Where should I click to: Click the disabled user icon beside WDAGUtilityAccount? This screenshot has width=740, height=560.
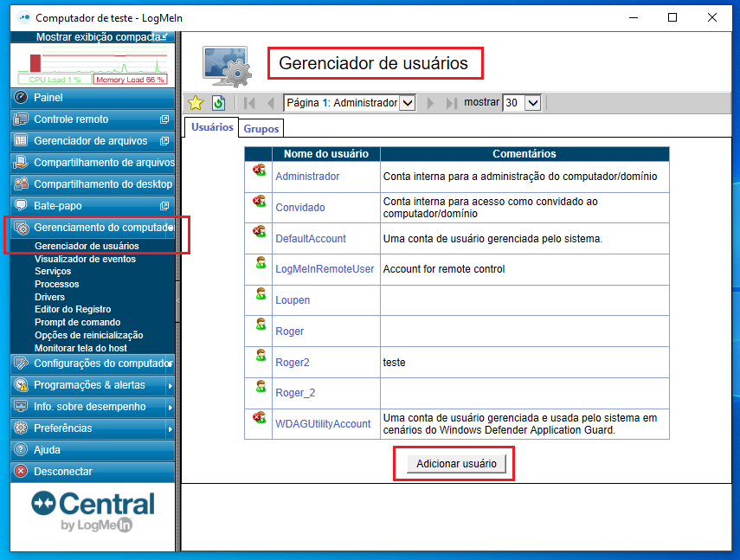[259, 417]
